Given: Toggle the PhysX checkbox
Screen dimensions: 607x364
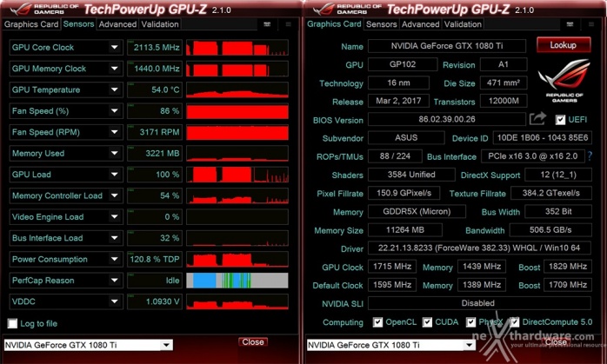Looking at the screenshot, I should click(x=470, y=321).
